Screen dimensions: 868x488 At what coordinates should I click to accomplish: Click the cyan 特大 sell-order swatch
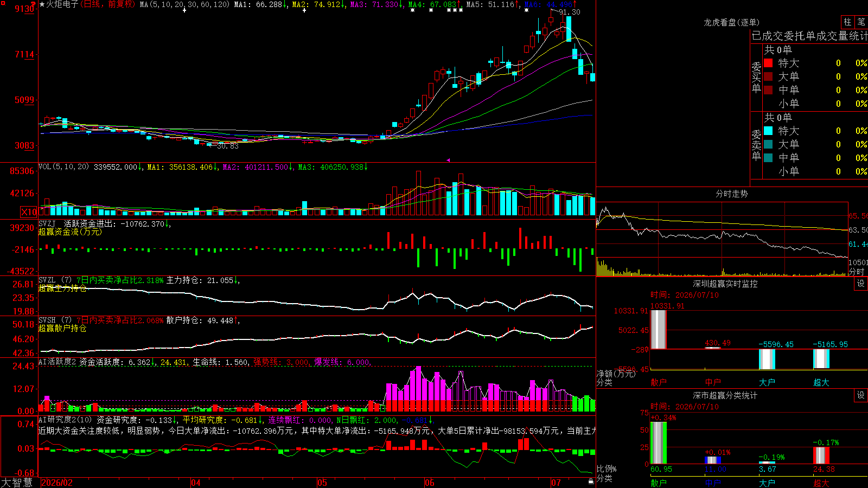pos(768,131)
